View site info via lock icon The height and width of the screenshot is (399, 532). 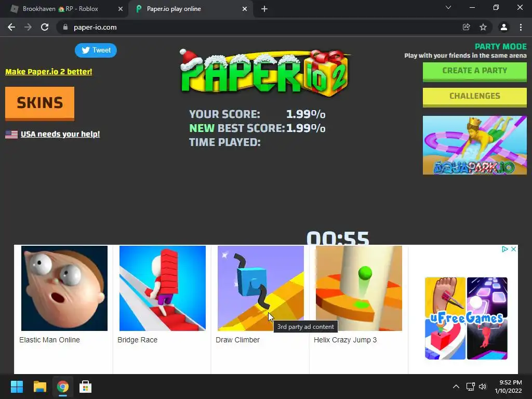pos(65,27)
